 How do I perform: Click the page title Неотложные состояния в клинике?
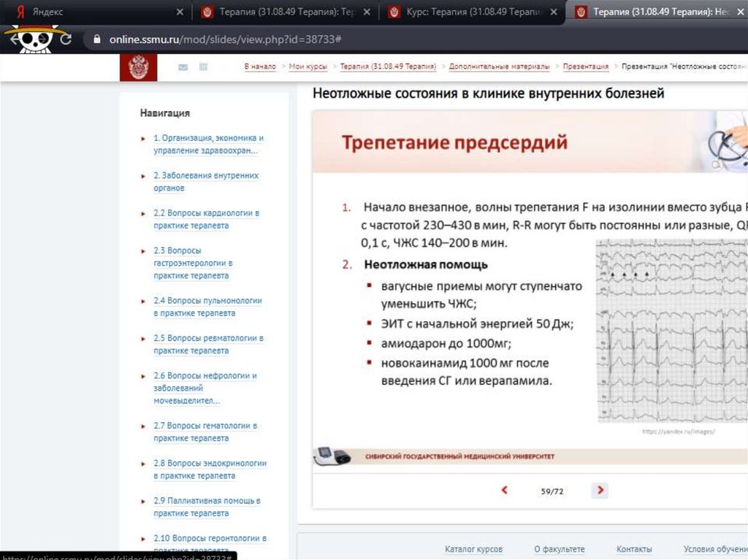(489, 93)
